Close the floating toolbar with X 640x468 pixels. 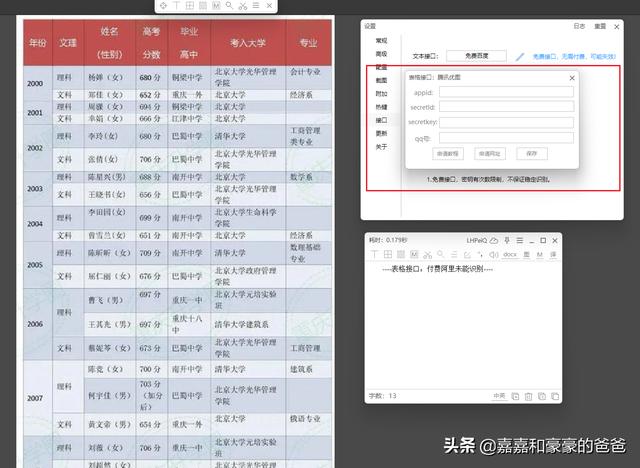click(269, 5)
